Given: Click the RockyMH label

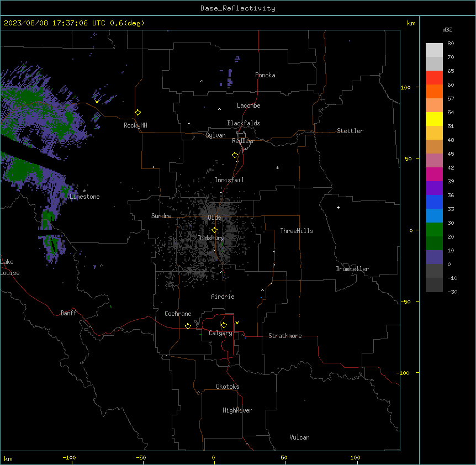Looking at the screenshot, I should (x=135, y=125).
